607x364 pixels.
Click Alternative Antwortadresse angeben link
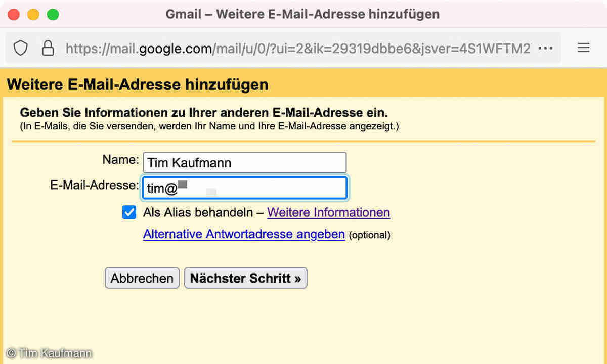(244, 235)
